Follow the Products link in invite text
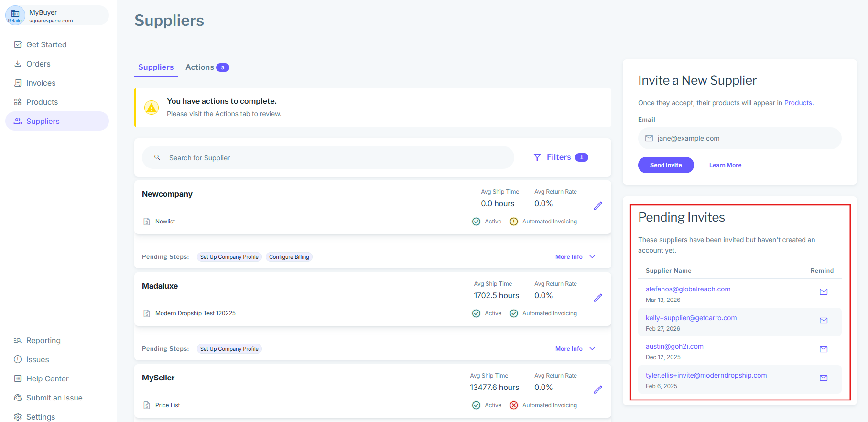Viewport: 868px width, 422px height. tap(798, 103)
